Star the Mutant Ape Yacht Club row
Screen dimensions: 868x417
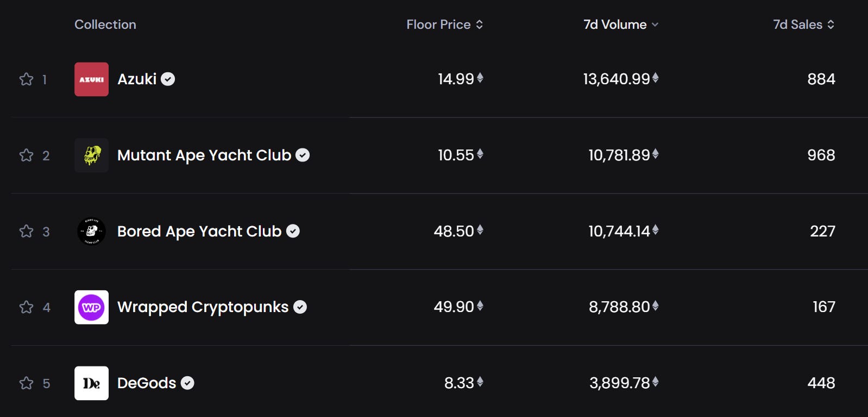click(x=26, y=155)
